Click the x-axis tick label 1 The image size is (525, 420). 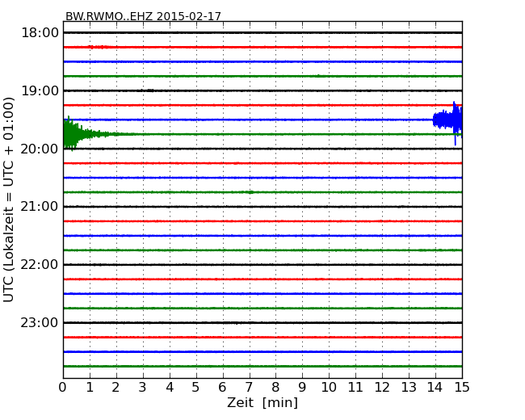(90, 388)
